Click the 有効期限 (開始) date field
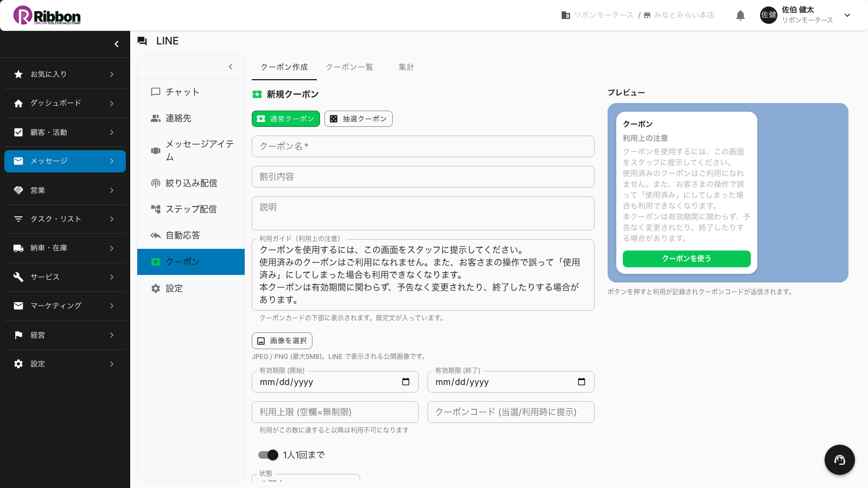The image size is (868, 488). click(335, 382)
